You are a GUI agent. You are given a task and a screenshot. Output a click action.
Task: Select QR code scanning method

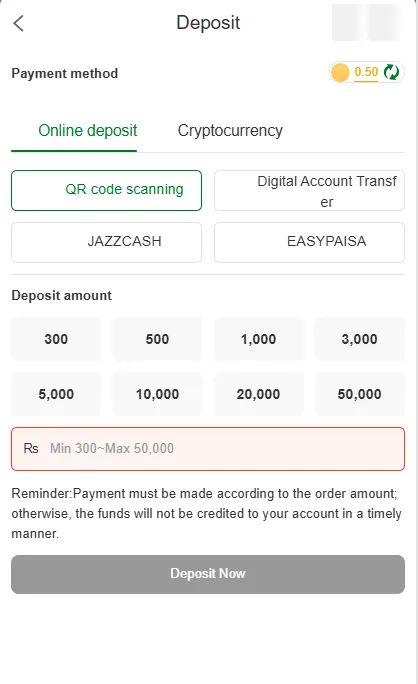[x=106, y=191]
